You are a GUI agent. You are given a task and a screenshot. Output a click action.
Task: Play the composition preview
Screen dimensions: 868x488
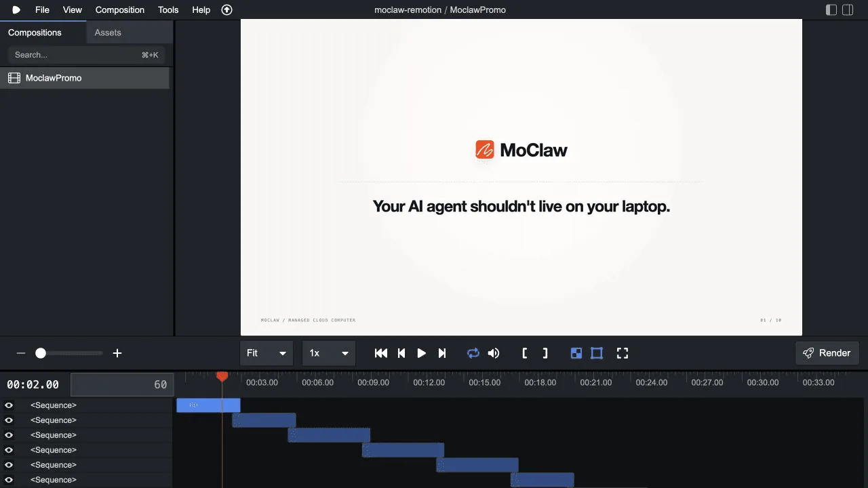[x=421, y=353]
